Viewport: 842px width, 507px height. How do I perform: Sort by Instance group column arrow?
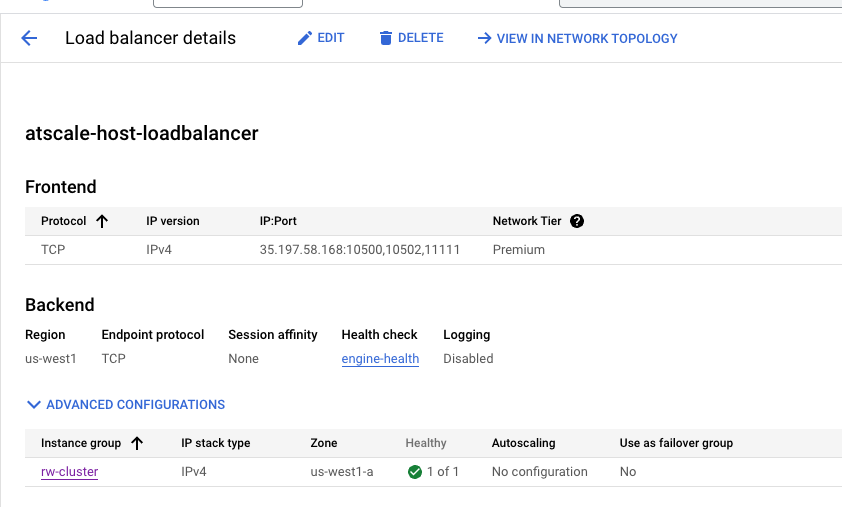pos(137,443)
